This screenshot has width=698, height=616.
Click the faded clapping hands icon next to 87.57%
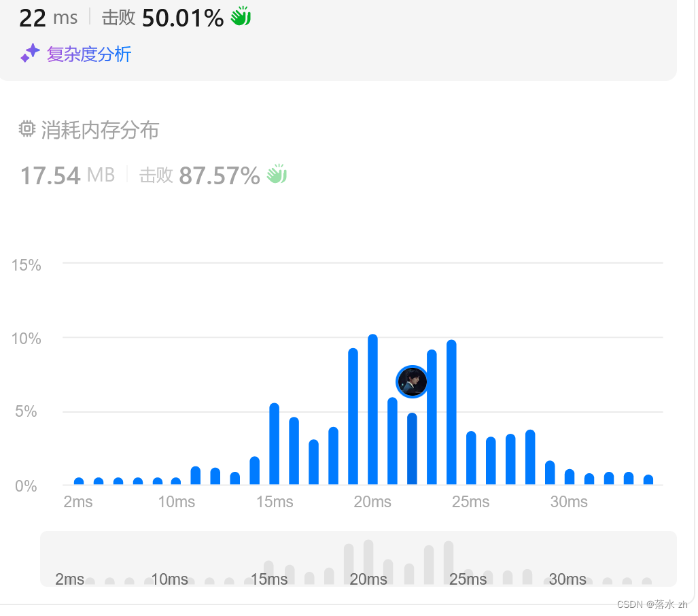point(277,173)
